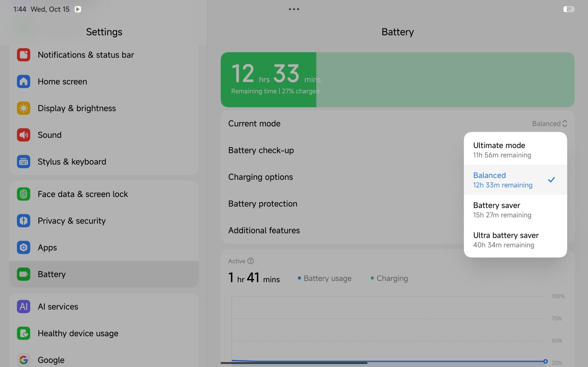Click the Active help question mark icon
The width and height of the screenshot is (588, 367).
251,261
